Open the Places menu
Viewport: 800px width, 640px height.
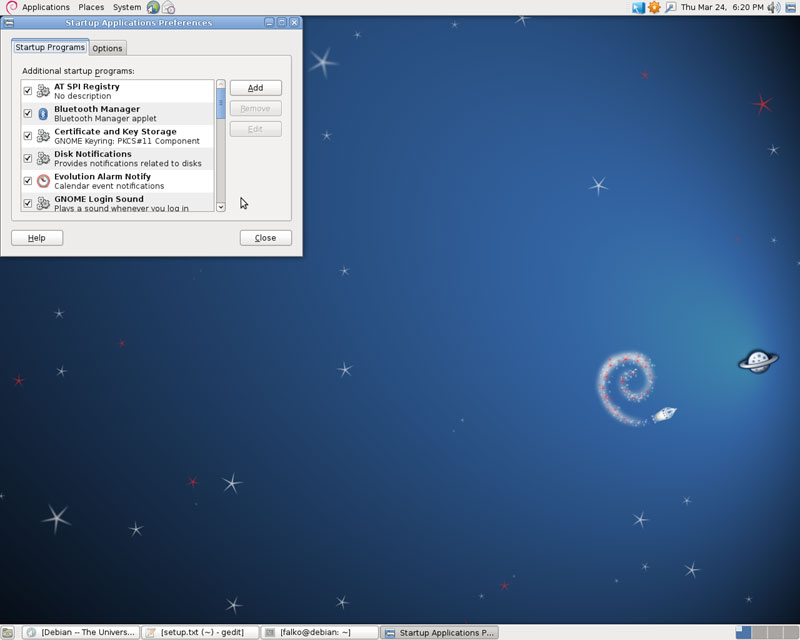pos(91,7)
